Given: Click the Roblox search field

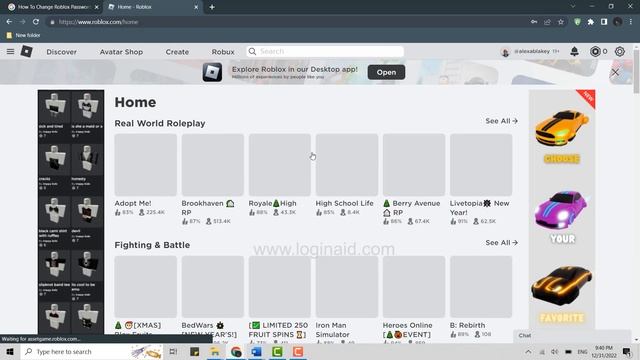Looking at the screenshot, I should pyautogui.click(x=325, y=51).
